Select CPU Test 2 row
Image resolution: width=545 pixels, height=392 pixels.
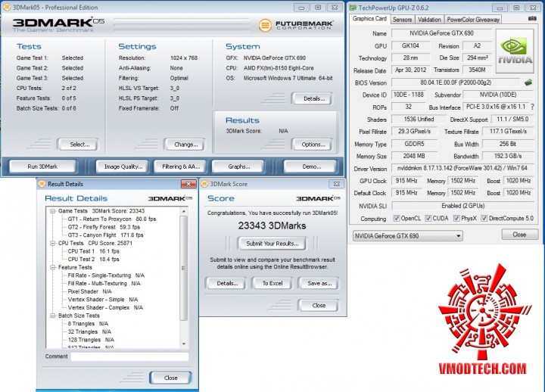(x=94, y=260)
